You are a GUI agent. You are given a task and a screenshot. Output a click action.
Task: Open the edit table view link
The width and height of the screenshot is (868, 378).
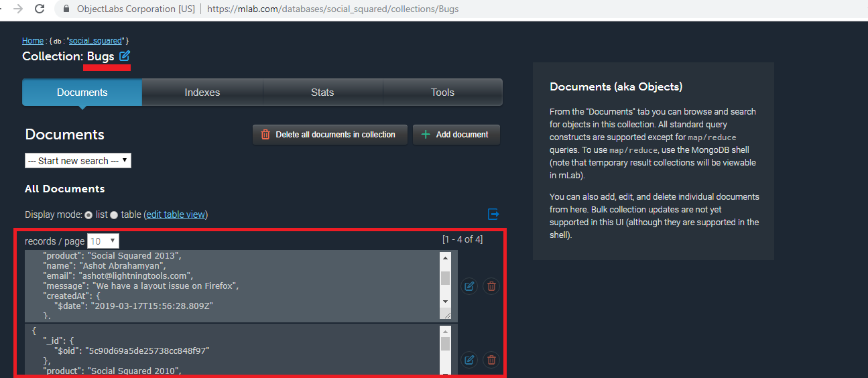click(176, 214)
